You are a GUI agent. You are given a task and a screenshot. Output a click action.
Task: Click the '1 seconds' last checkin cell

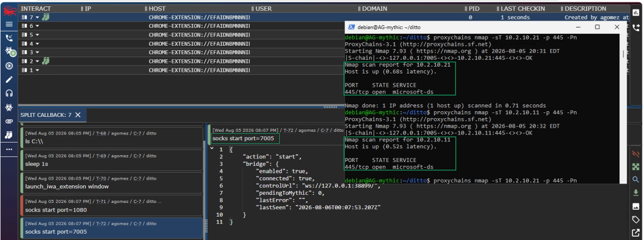515,18
